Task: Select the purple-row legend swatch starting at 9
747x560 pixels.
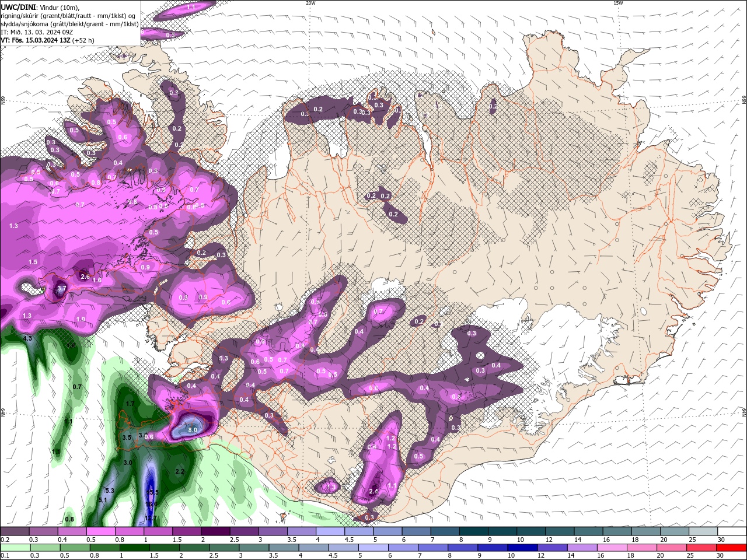Action: 502,531
